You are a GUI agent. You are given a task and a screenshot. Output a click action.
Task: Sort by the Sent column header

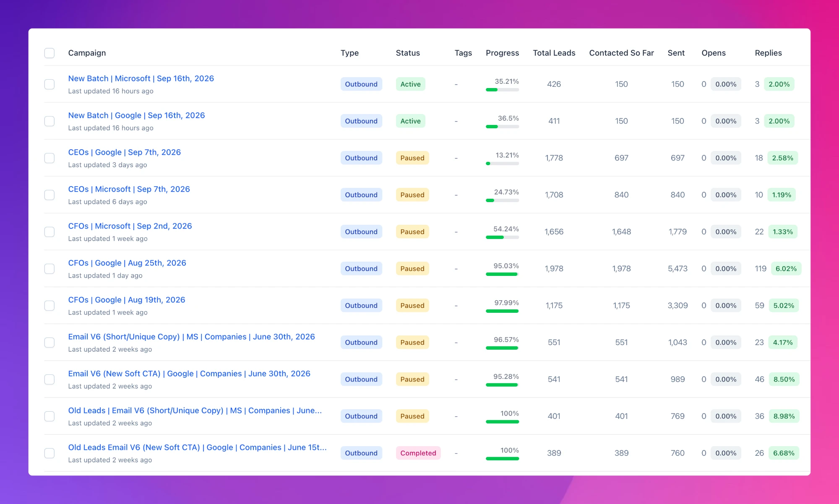click(x=676, y=53)
